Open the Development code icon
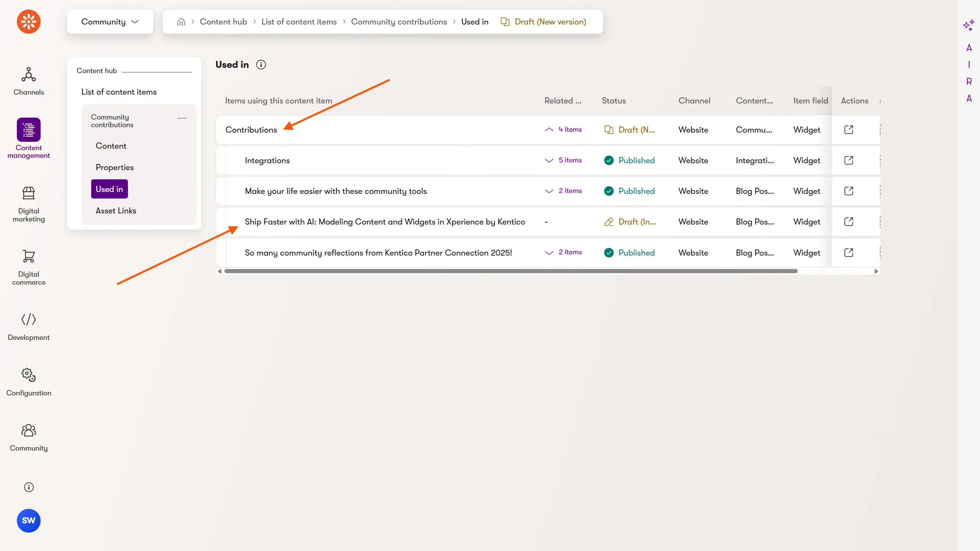980x551 pixels. click(x=29, y=319)
